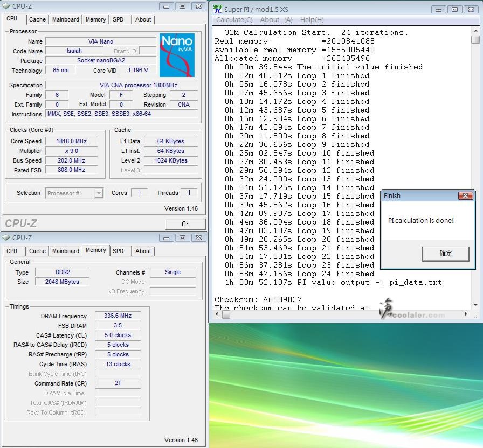Click the Checksum: A65B9B27 line in Super PI
This screenshot has width=483, height=448.
[258, 299]
